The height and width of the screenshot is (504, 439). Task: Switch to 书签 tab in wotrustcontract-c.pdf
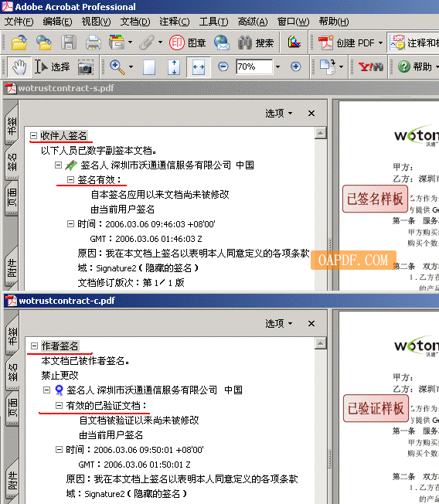12,336
